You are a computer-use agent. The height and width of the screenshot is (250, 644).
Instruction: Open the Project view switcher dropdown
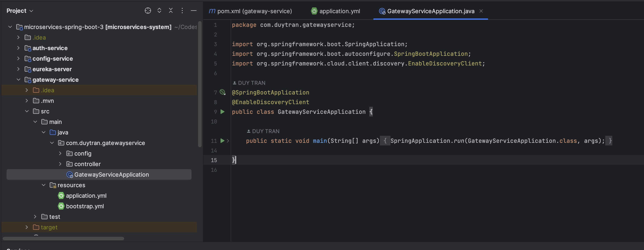(31, 11)
